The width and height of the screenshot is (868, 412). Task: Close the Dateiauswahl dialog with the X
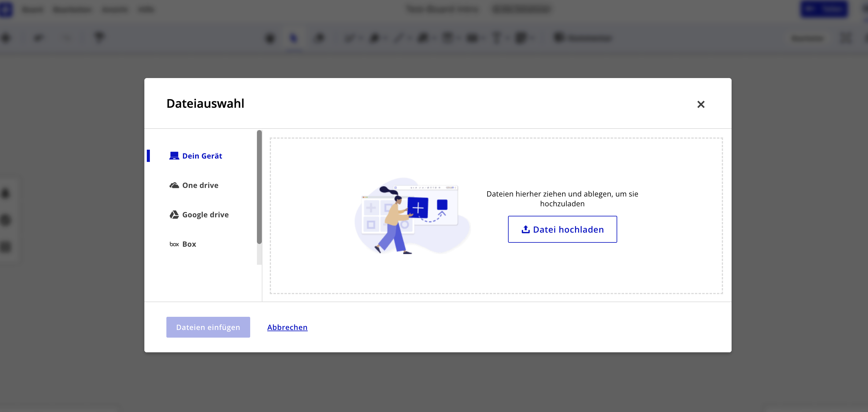point(701,104)
